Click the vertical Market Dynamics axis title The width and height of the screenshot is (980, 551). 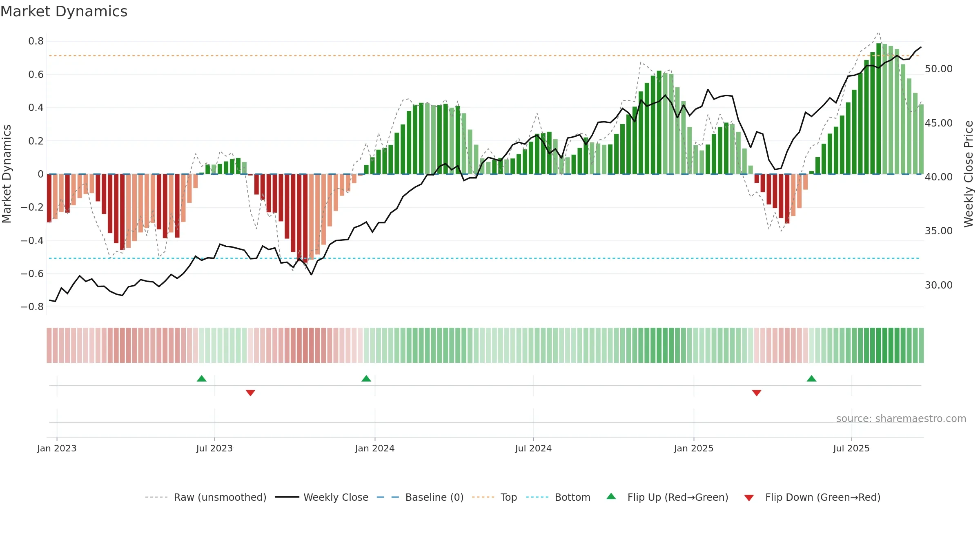[x=7, y=174]
